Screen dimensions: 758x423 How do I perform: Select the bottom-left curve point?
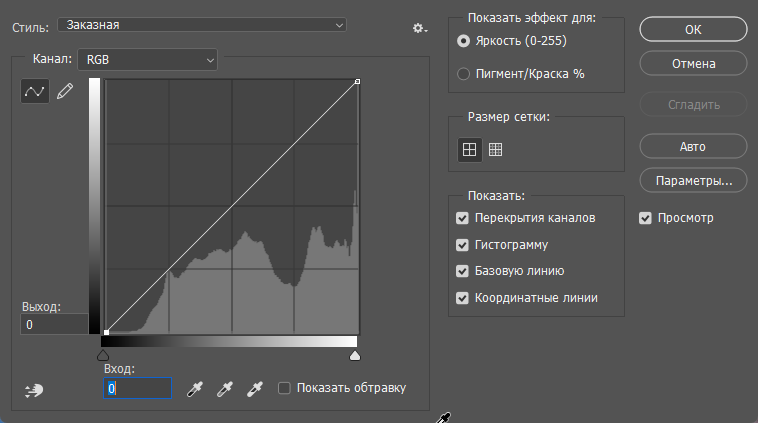106,332
